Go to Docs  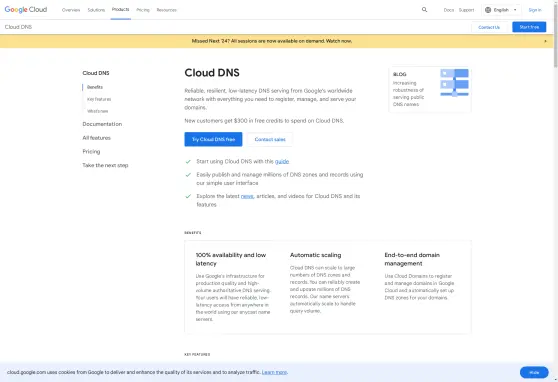pos(449,10)
